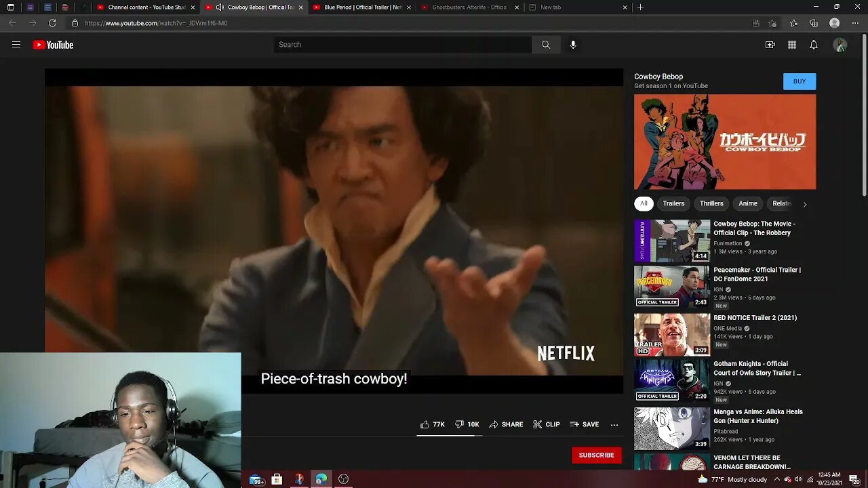The width and height of the screenshot is (868, 488).
Task: Open the Edge browser taskbar icon
Action: [321, 479]
